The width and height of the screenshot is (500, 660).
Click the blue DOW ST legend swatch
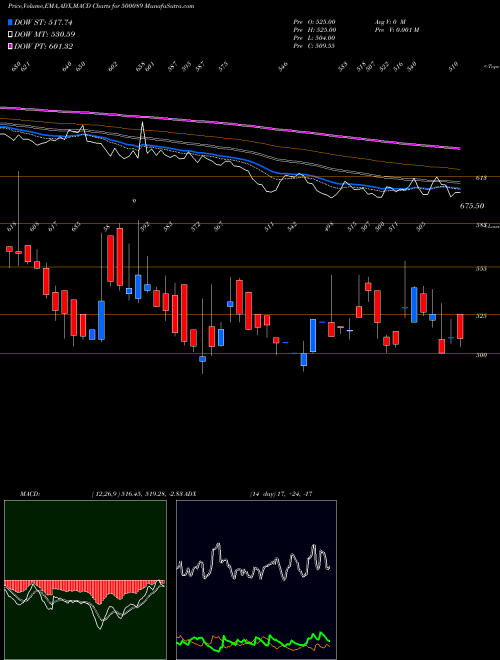pyautogui.click(x=11, y=23)
